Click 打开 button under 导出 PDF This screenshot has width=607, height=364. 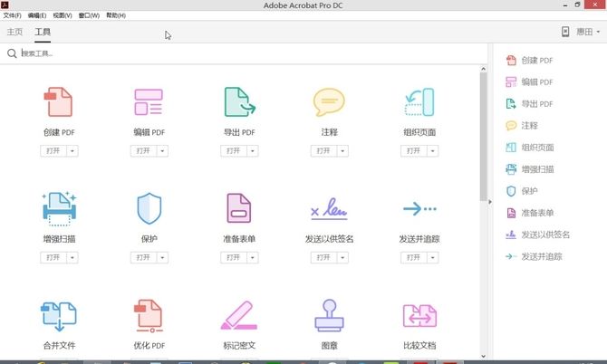click(234, 151)
